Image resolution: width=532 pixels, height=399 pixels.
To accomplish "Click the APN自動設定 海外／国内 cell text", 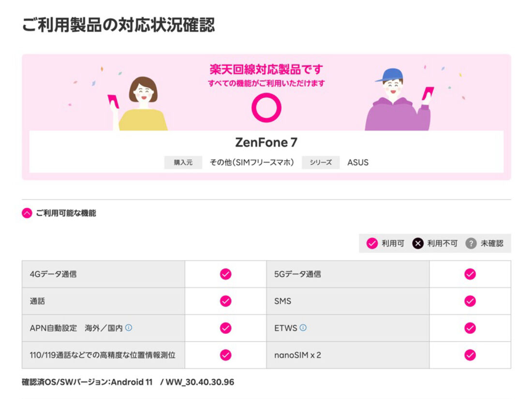I will click(x=76, y=328).
